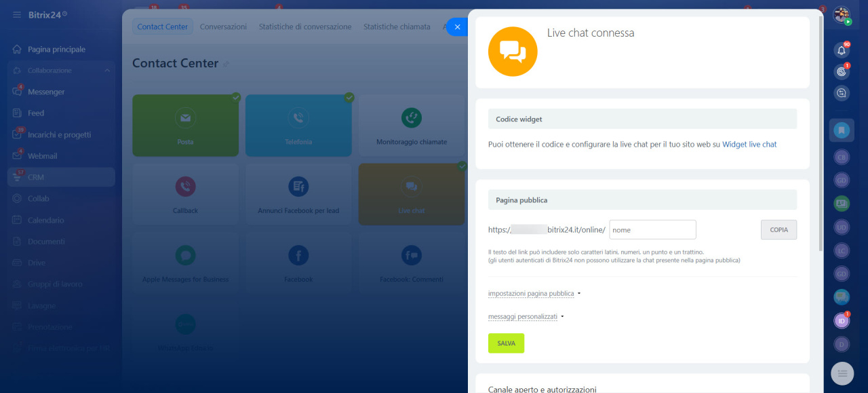Open the Bitrix24 hamburger menu
Image resolution: width=868 pixels, height=393 pixels.
[16, 14]
